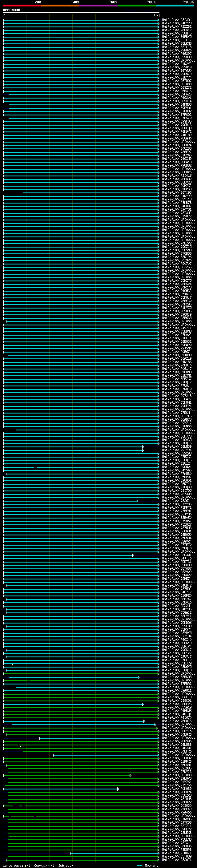197x868 pixels.
Task: Open hit UniRef100_B7FHD2
Action: pyautogui.click(x=177, y=111)
